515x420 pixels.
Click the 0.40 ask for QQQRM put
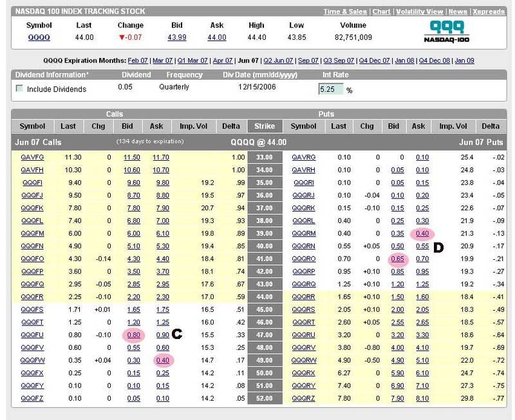point(422,233)
